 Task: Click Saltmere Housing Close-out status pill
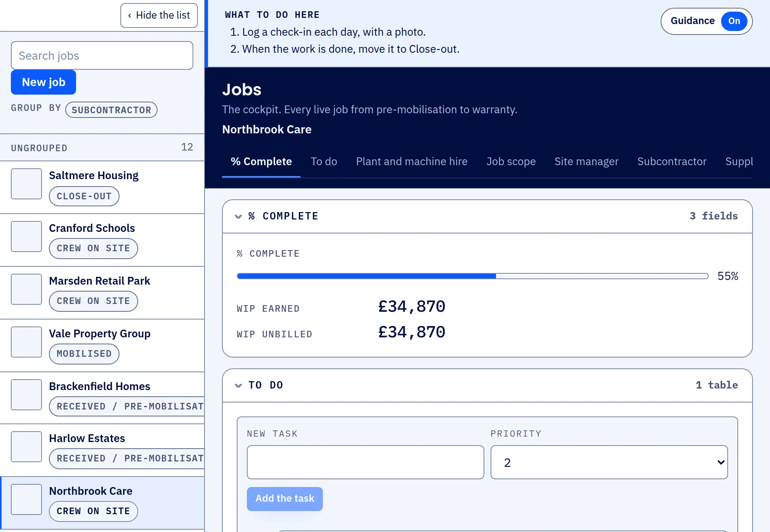click(x=84, y=196)
